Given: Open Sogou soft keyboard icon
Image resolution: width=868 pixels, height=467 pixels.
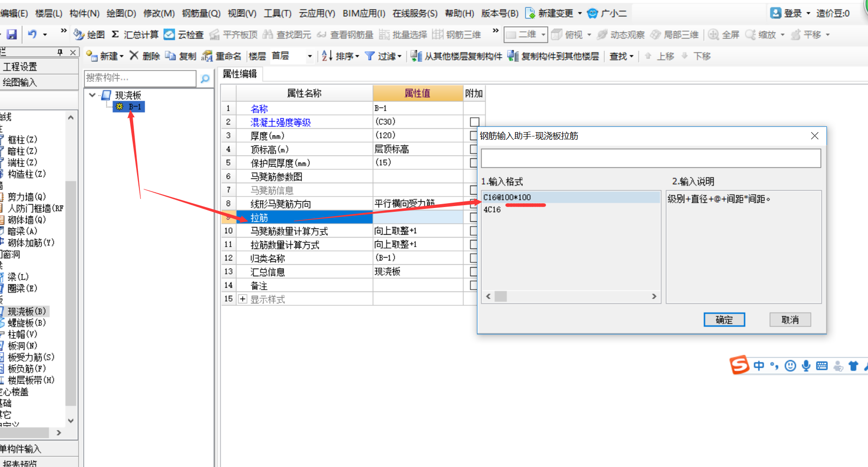Looking at the screenshot, I should tap(822, 366).
